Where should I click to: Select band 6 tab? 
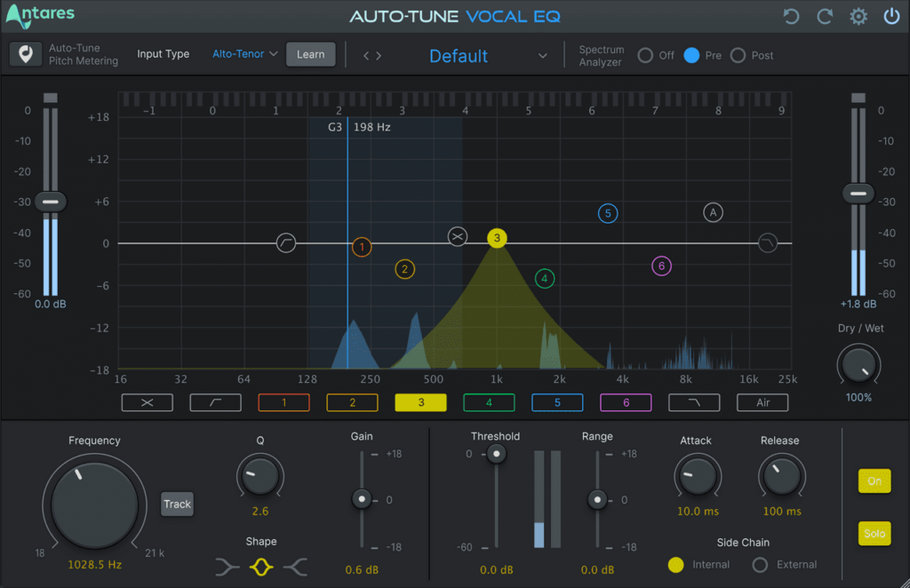pos(626,402)
